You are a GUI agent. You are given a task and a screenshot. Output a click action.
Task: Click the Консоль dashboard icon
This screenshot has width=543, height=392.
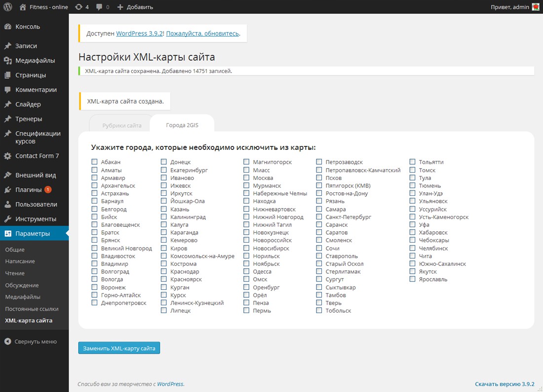[x=7, y=27]
